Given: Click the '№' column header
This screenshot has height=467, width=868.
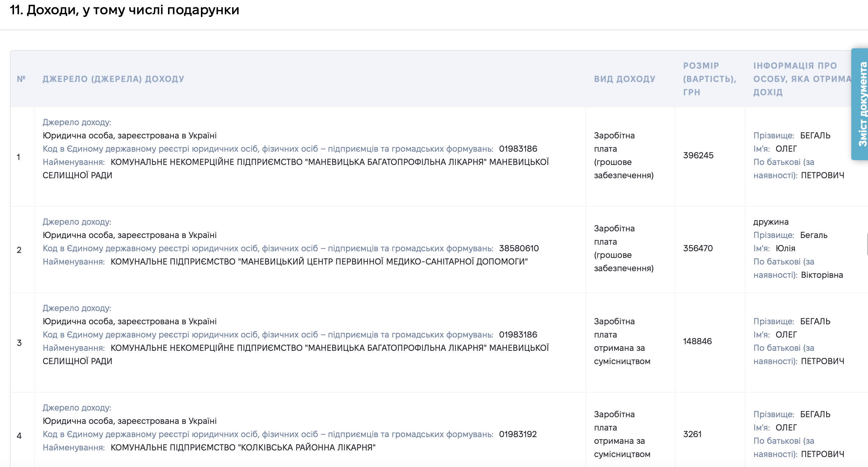Looking at the screenshot, I should 21,79.
